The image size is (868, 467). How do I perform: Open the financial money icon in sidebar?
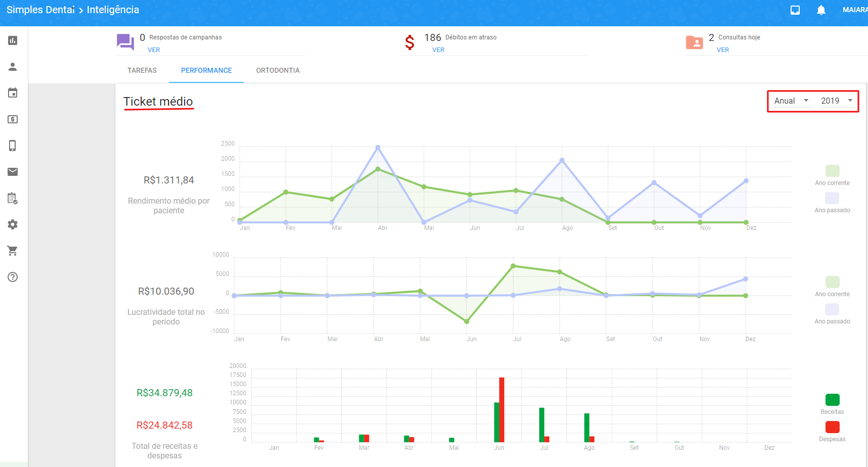[x=13, y=119]
